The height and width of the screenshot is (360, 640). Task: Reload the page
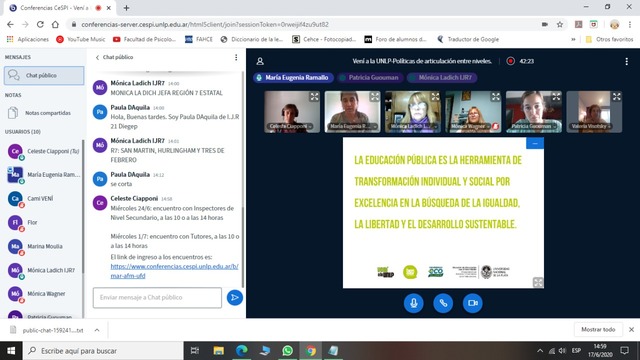pos(40,24)
